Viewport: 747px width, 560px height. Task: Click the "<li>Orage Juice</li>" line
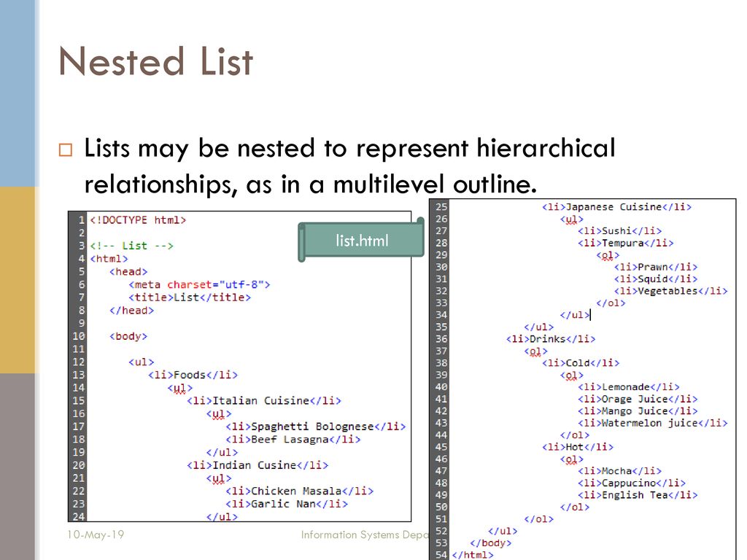(x=638, y=399)
